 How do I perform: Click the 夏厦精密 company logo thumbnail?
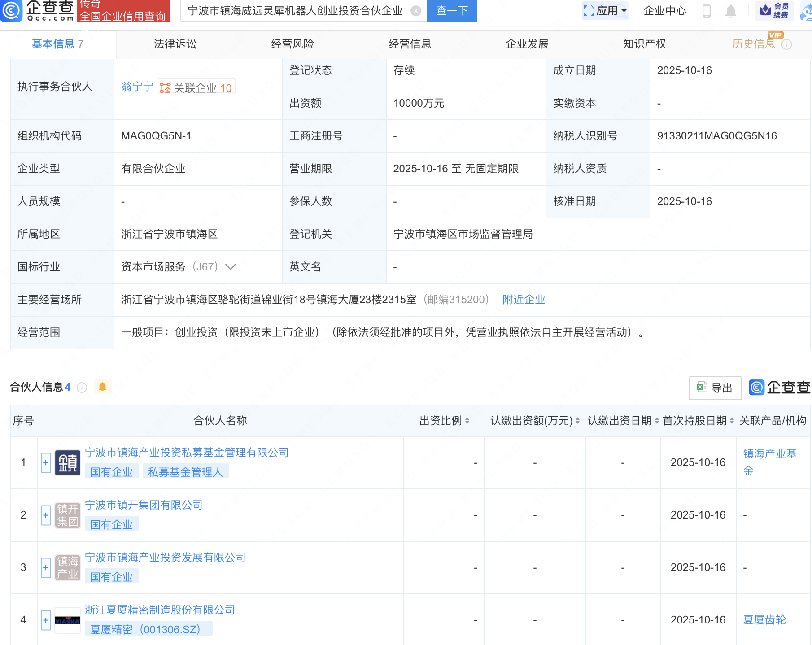(x=68, y=620)
